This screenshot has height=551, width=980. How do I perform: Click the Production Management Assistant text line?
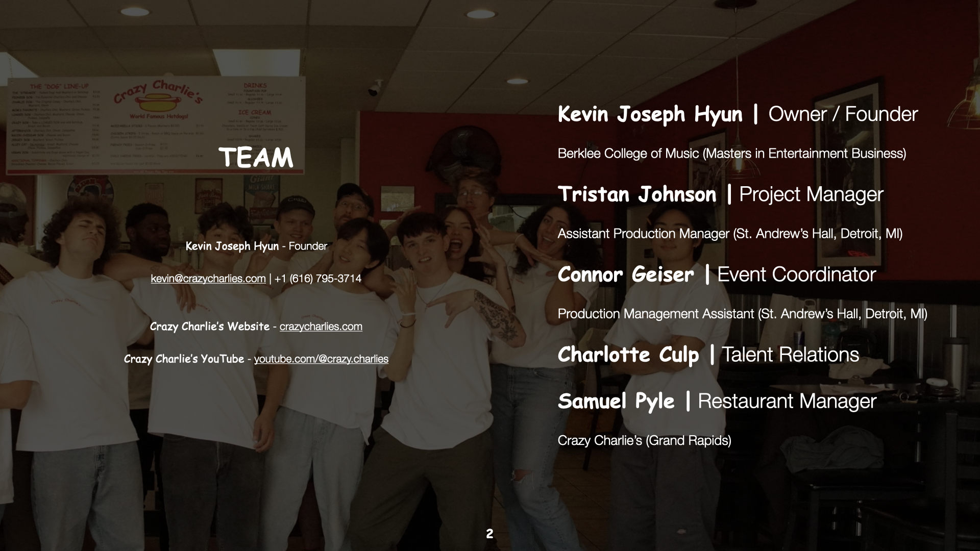coord(742,314)
